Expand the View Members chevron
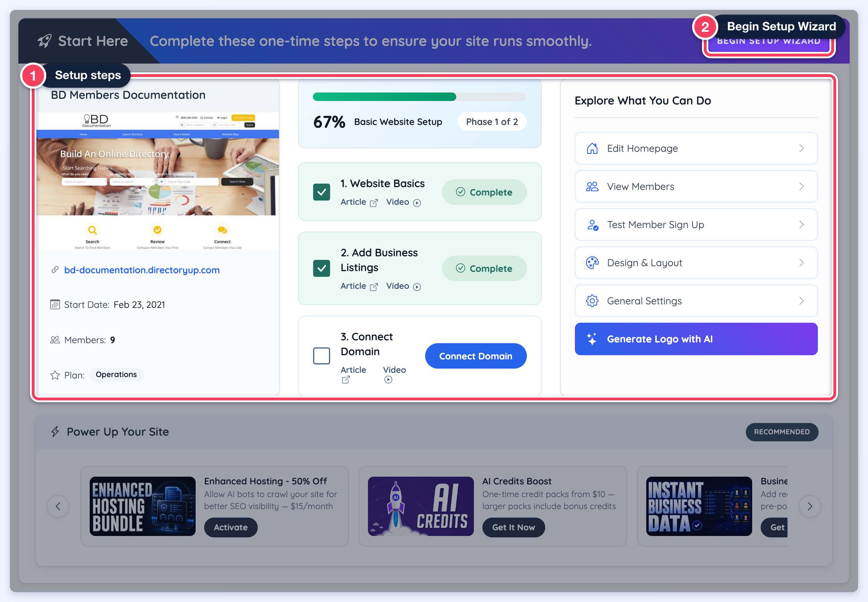 (801, 186)
